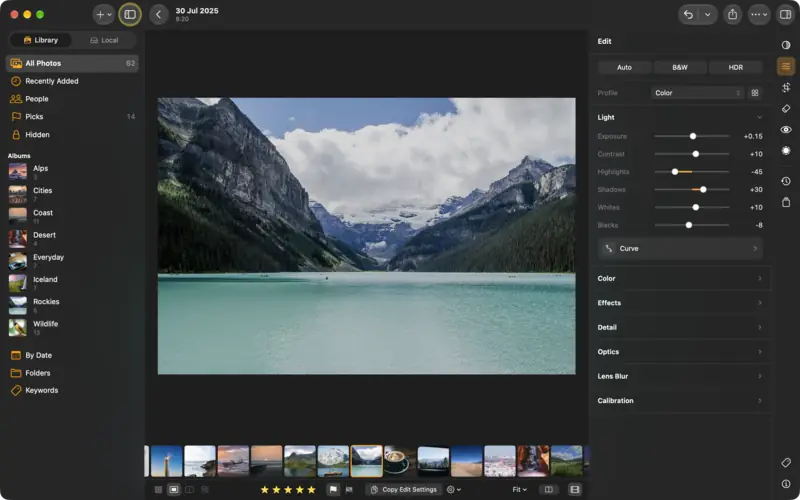Switch to the Library tab
This screenshot has height=500, width=800.
point(41,40)
